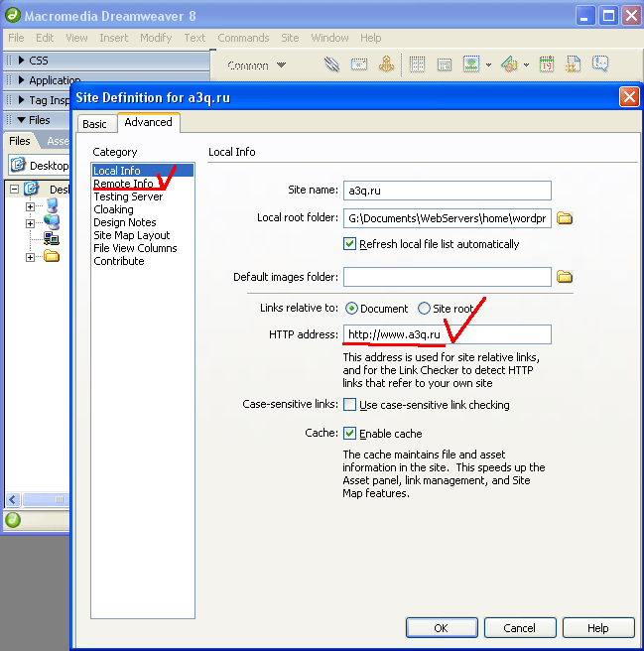The width and height of the screenshot is (644, 651).
Task: Open the Edit menu
Action: (x=45, y=38)
